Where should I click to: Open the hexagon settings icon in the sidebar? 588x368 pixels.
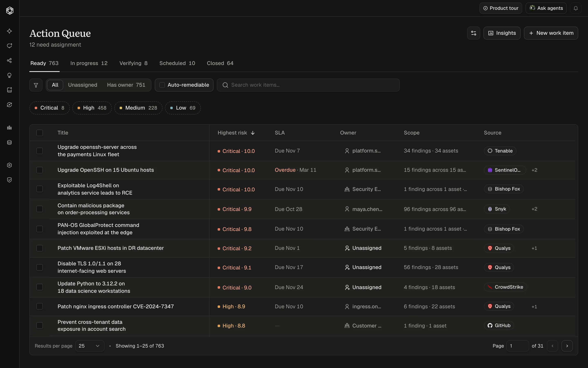coord(9,165)
